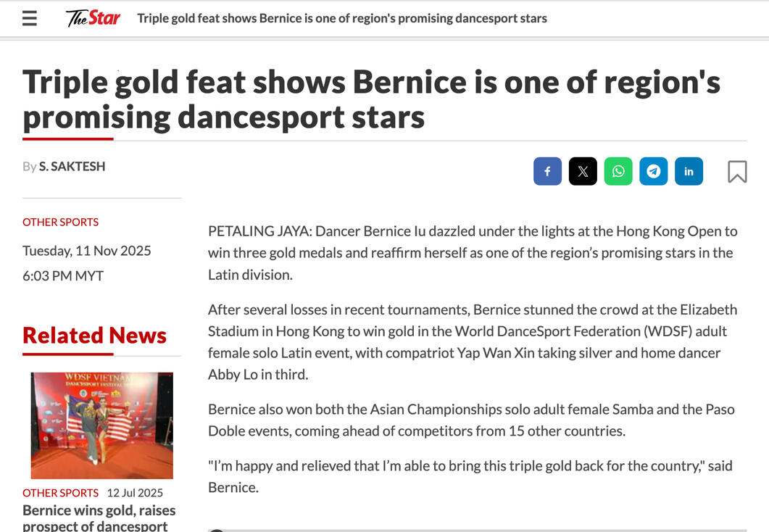Open the WDSF Vietnam festival photo thumbnail
Image resolution: width=769 pixels, height=532 pixels.
tap(101, 425)
